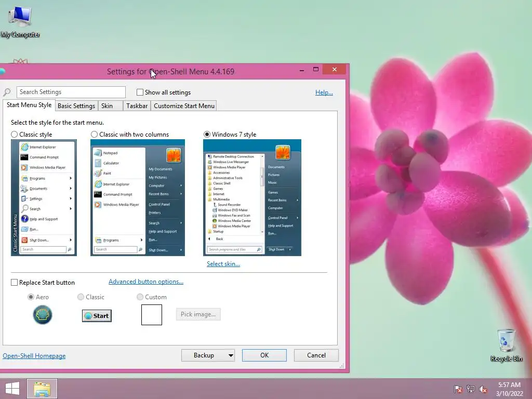Click the Open-Shell title bar icon

point(2,71)
